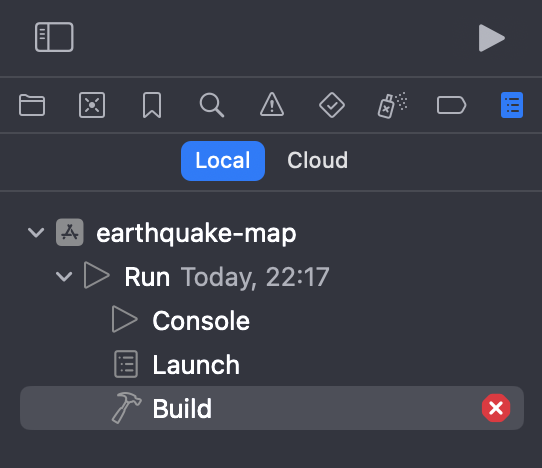Open the Project navigator folder icon
This screenshot has width=542, height=468.
pyautogui.click(x=32, y=105)
